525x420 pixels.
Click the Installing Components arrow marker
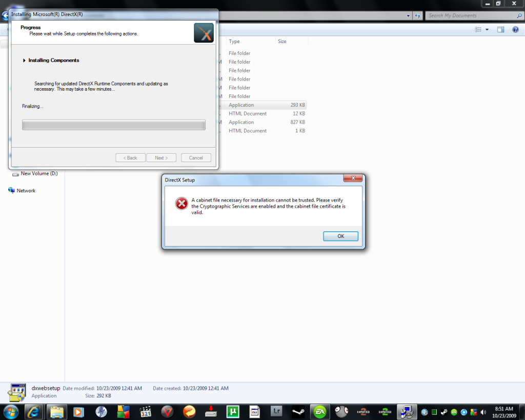(24, 61)
